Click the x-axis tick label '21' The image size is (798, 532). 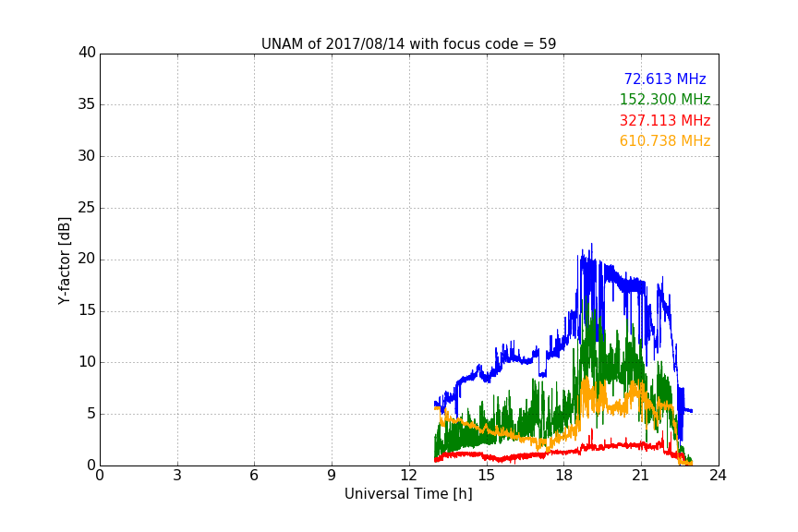641,476
